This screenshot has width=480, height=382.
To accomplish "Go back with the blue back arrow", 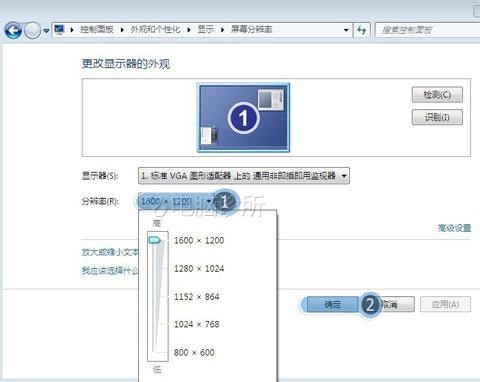I will 13,31.
